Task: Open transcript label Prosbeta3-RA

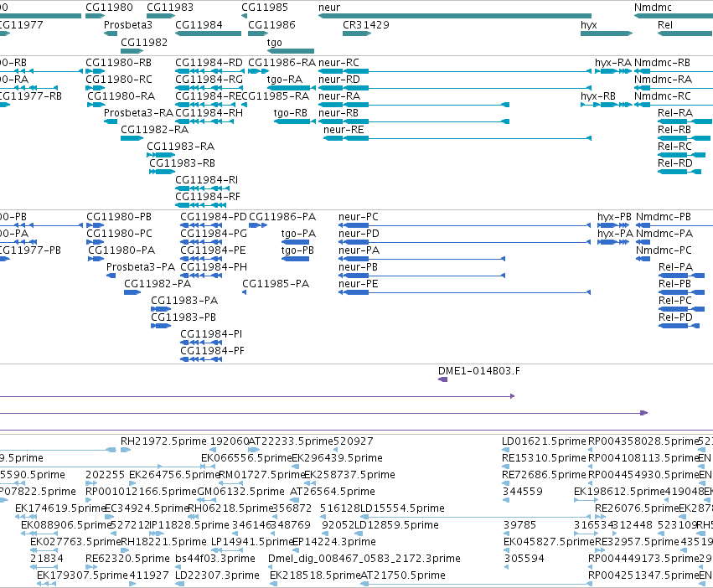Action: [139, 113]
